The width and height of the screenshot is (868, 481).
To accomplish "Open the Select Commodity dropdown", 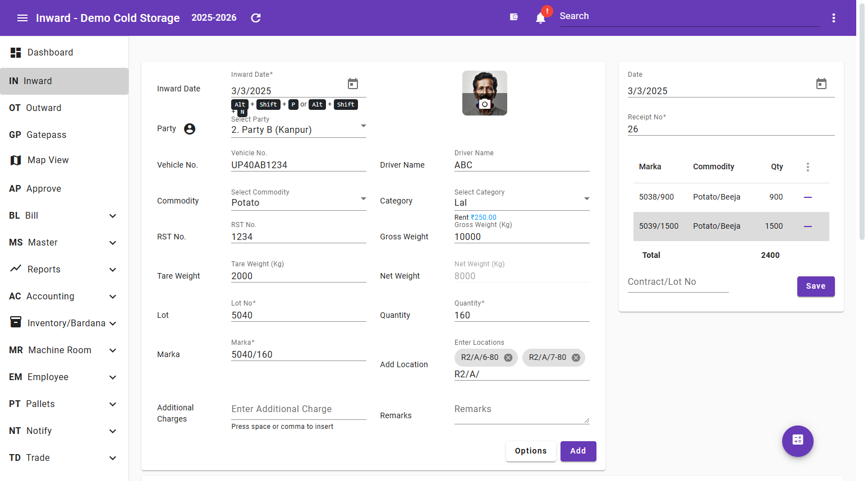I will pos(363,199).
